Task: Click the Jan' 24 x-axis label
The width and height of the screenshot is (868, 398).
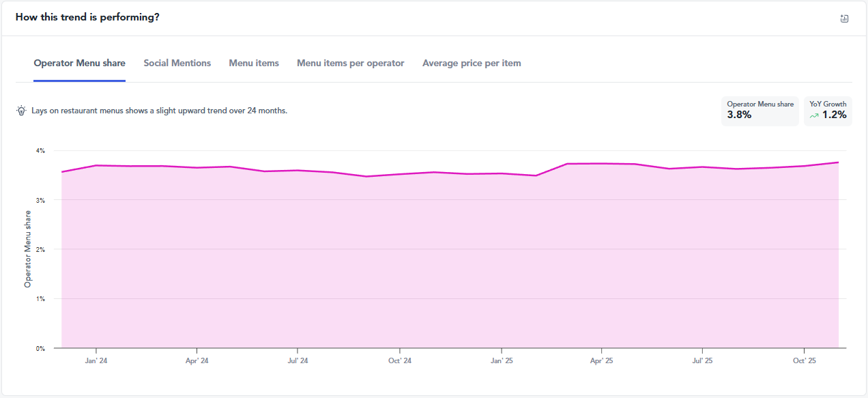Action: tap(96, 360)
